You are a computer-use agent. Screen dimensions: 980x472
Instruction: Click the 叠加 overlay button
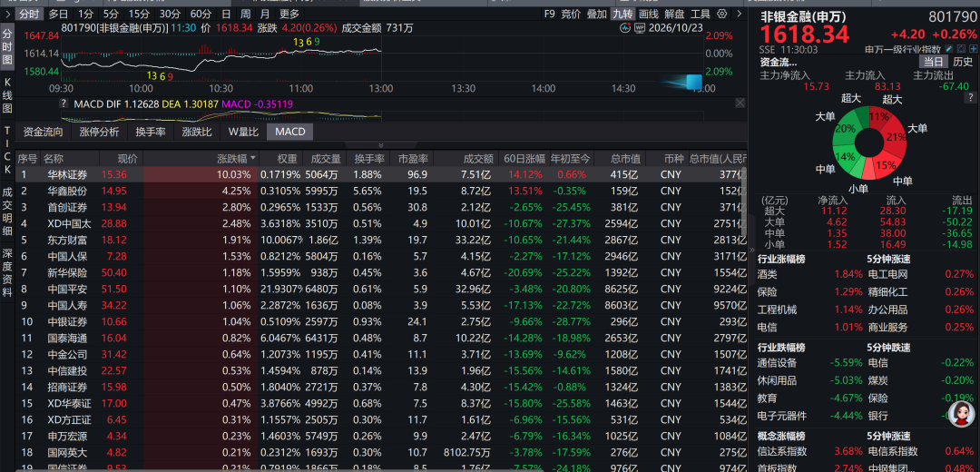point(597,14)
